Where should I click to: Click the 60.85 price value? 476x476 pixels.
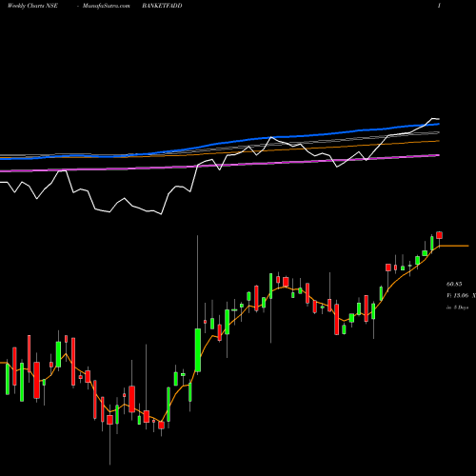click(454, 285)
